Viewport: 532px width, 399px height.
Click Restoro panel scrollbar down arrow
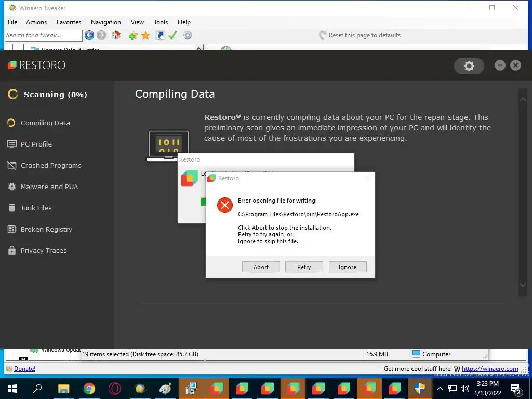(523, 285)
